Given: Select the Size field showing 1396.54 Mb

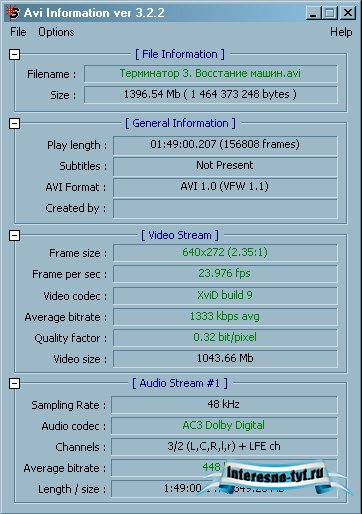Looking at the screenshot, I should tap(211, 95).
